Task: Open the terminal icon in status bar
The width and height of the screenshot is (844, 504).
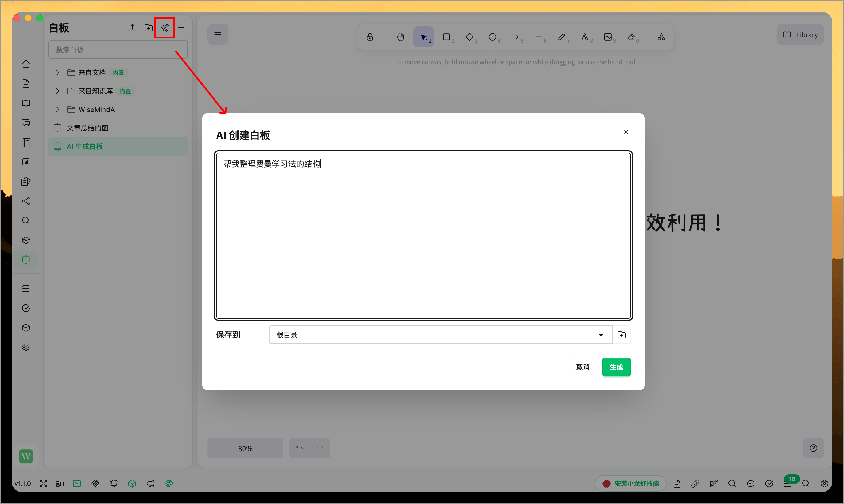Action: point(77,484)
